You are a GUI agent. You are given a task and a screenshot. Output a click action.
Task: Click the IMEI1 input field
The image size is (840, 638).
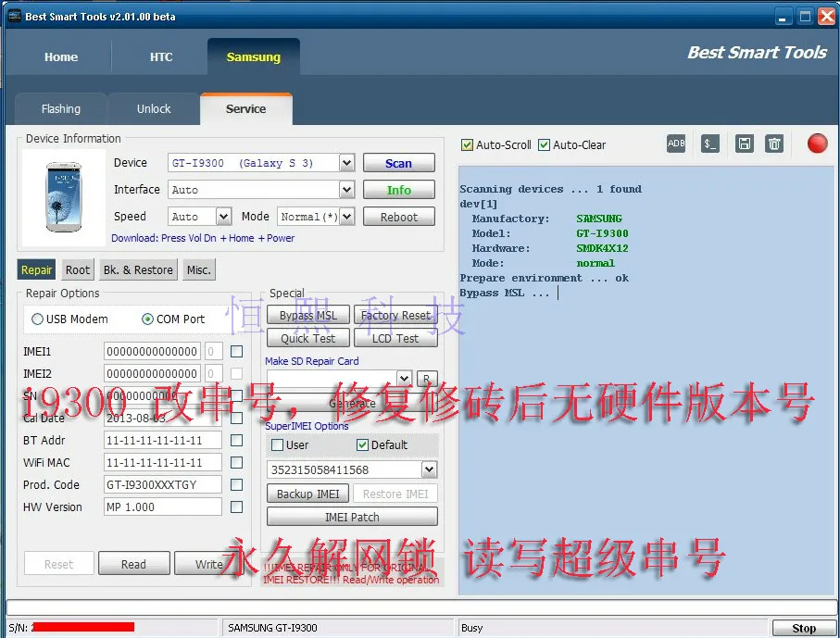pyautogui.click(x=152, y=351)
